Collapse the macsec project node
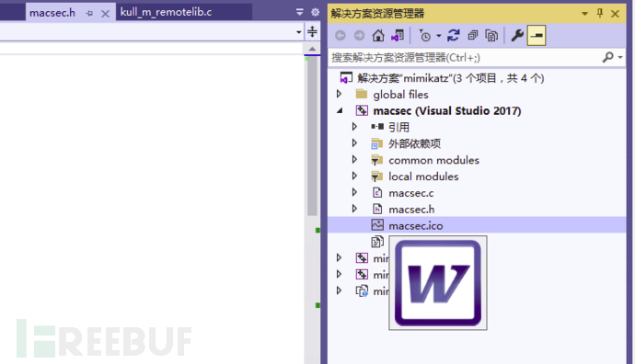The image size is (635, 364). pos(340,110)
